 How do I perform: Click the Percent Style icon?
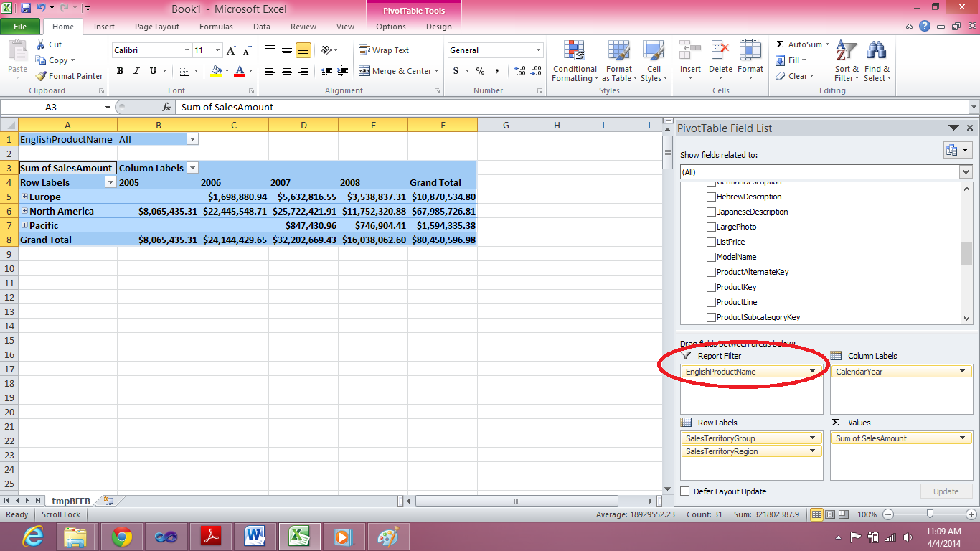pos(480,71)
